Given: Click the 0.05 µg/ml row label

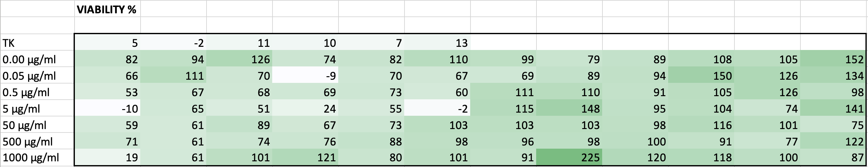Looking at the screenshot, I should [x=37, y=76].
